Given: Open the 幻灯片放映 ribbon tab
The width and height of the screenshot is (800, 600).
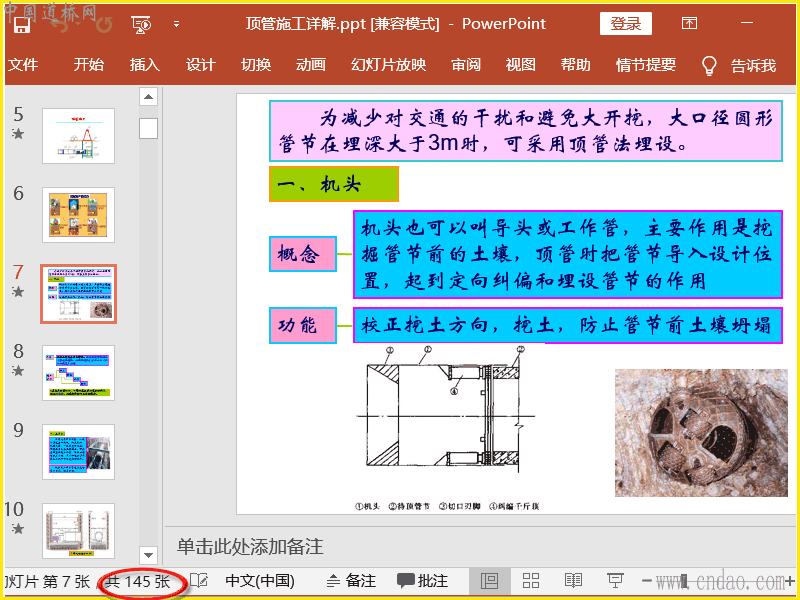Looking at the screenshot, I should click(388, 65).
